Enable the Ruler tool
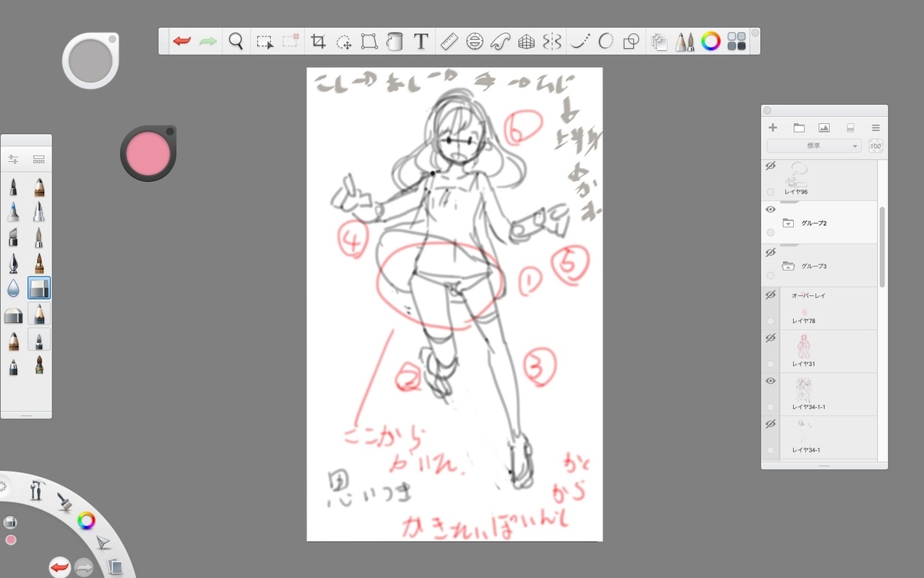The height and width of the screenshot is (578, 924). (x=450, y=42)
